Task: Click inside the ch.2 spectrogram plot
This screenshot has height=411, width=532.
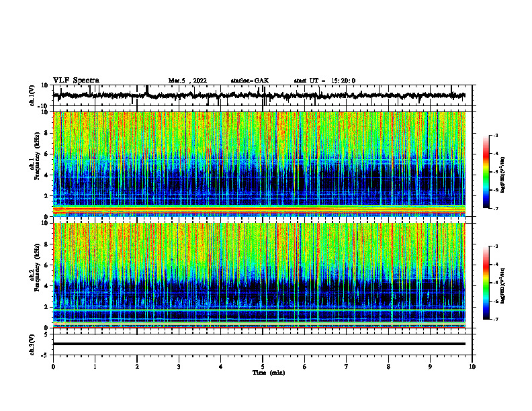Action: coord(259,275)
